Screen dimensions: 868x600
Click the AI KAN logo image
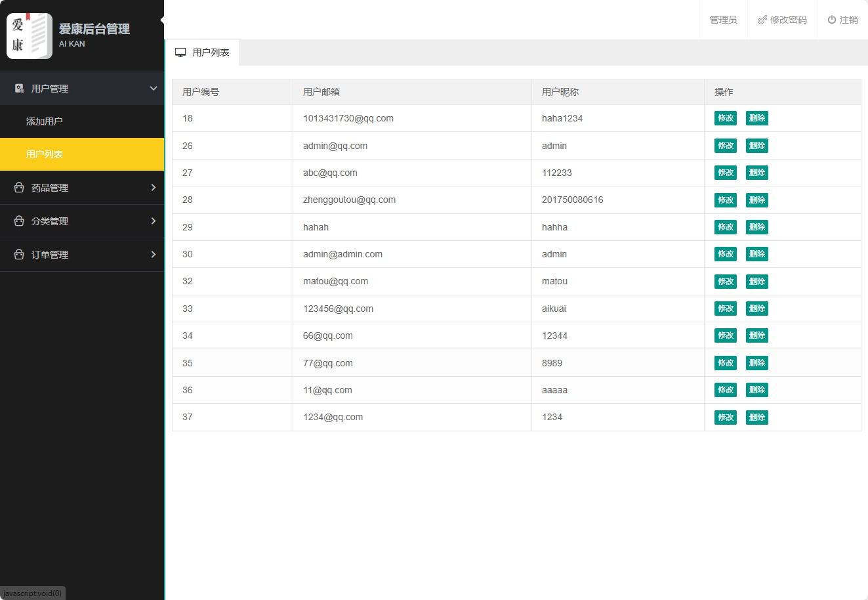pos(30,36)
